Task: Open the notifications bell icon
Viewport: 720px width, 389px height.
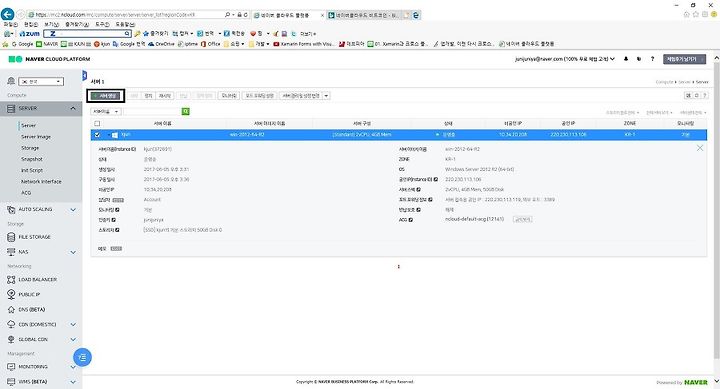Action: click(x=626, y=59)
